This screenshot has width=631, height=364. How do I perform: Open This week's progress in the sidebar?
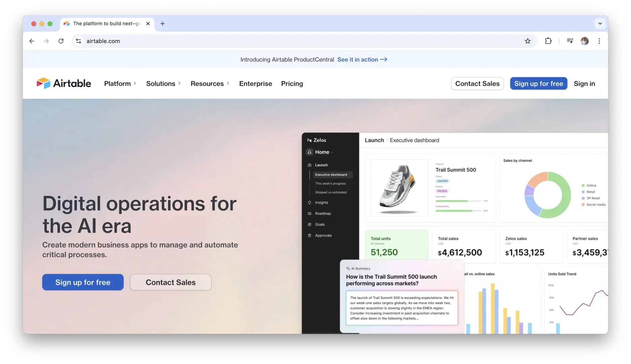tap(331, 184)
